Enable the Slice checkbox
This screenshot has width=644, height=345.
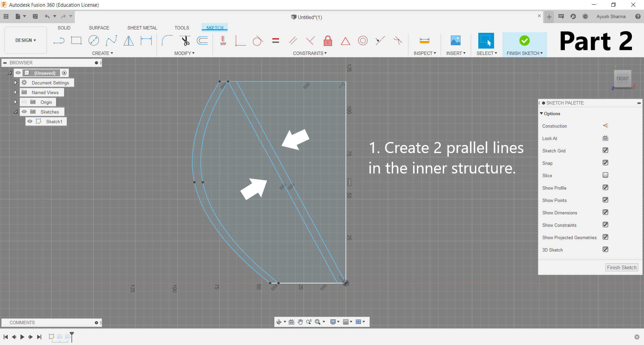click(x=605, y=175)
